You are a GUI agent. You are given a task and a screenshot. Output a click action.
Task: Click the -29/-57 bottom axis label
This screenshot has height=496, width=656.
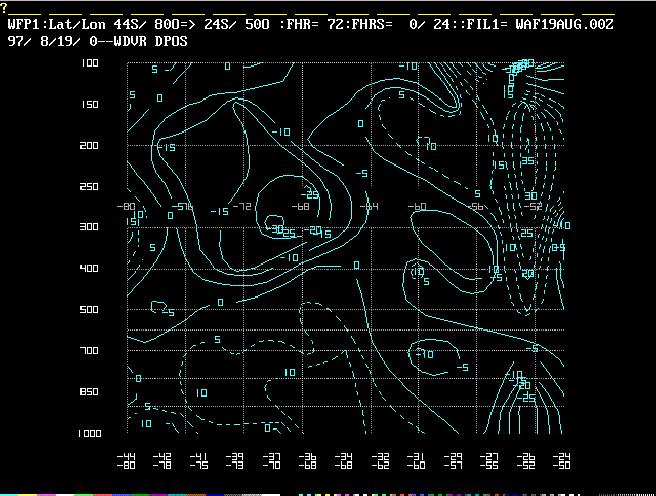coord(453,461)
